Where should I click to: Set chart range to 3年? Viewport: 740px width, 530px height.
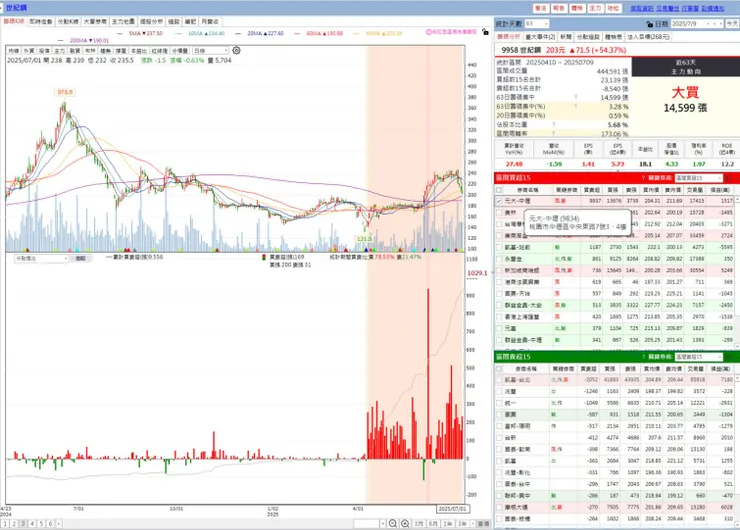(462, 523)
